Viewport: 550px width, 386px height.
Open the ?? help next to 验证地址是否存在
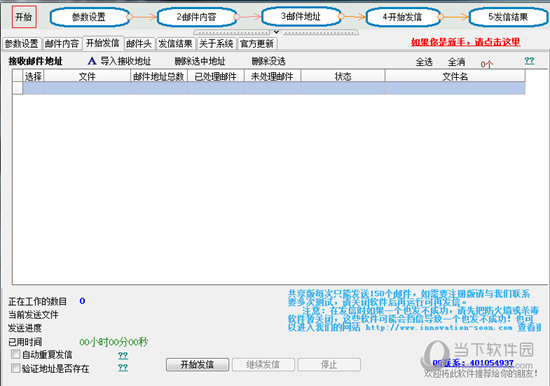pyautogui.click(x=123, y=367)
